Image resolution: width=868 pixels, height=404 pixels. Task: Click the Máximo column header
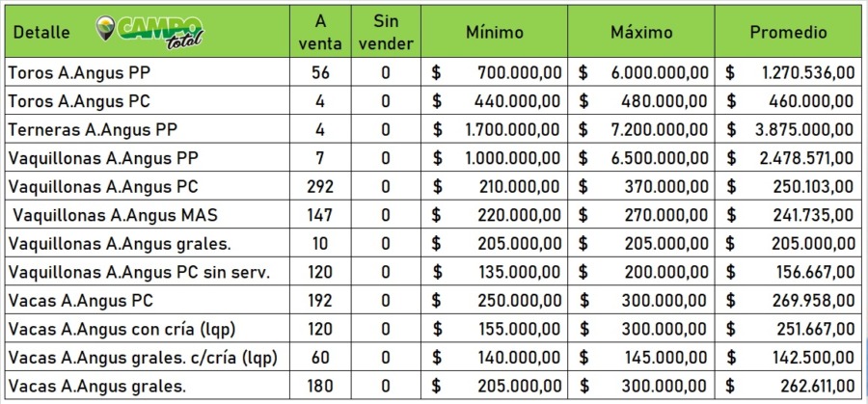pyautogui.click(x=641, y=32)
